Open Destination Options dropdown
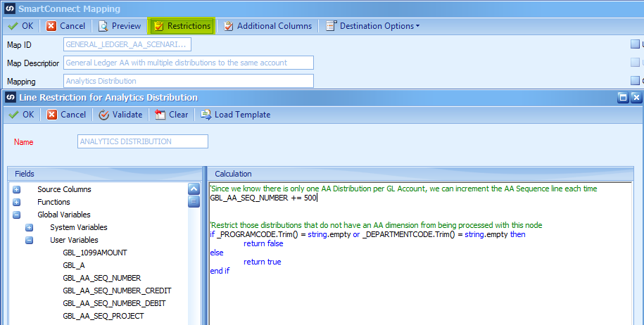This screenshot has width=644, height=325. [373, 26]
